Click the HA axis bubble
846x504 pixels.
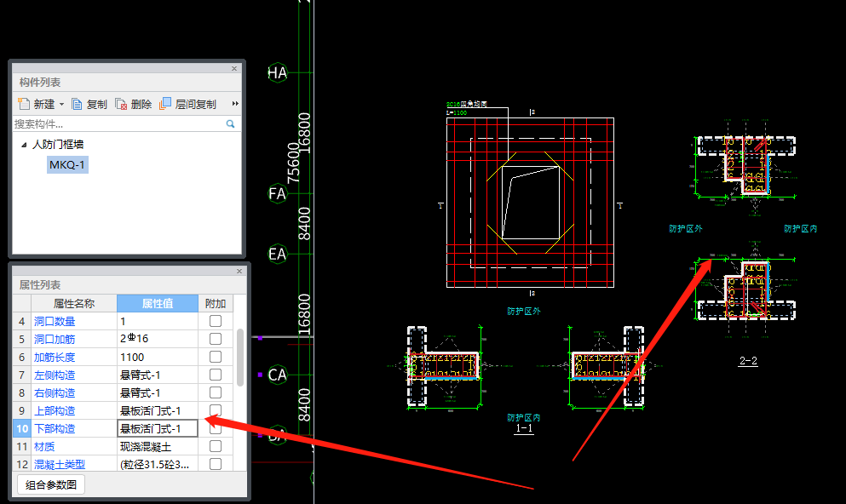(278, 72)
